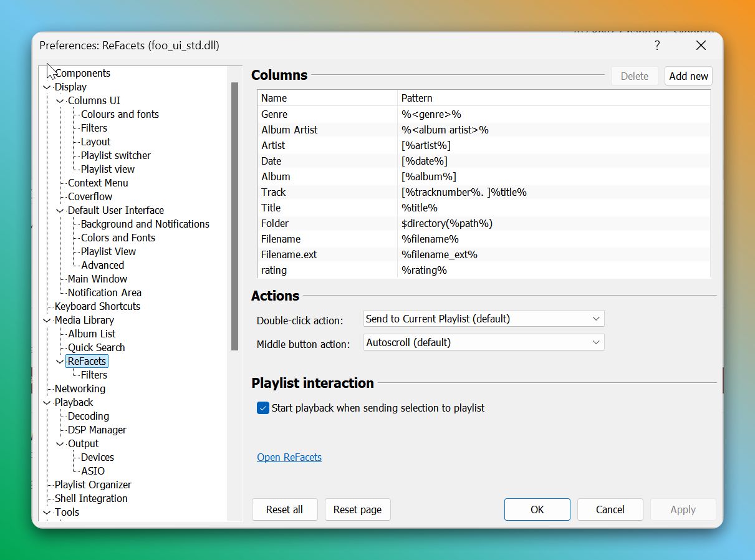This screenshot has height=560, width=755.
Task: Click the help question mark icon
Action: (x=657, y=46)
